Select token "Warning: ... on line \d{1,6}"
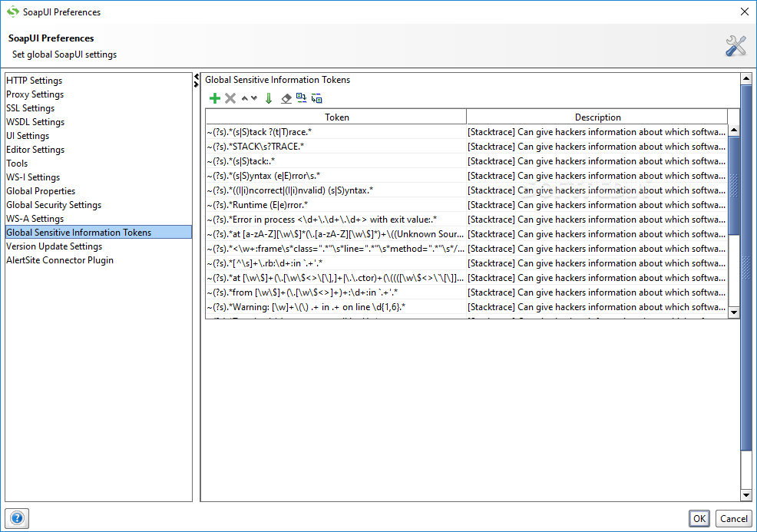Screen dimensions: 757x532 [x=336, y=306]
